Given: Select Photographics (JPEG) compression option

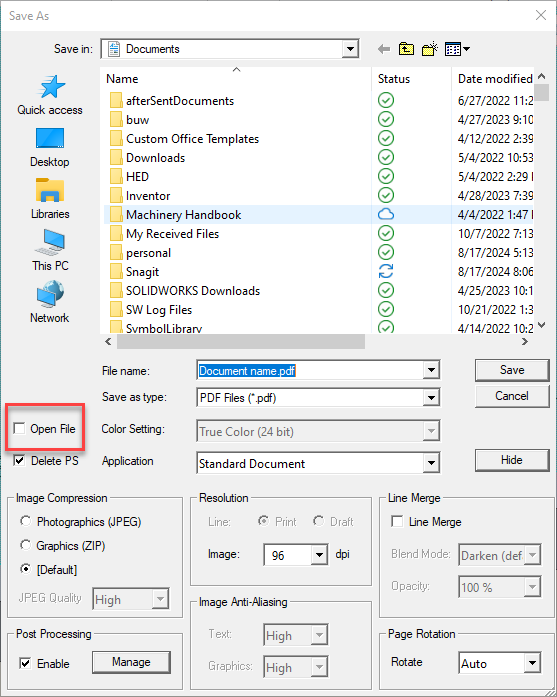Looking at the screenshot, I should [x=26, y=521].
